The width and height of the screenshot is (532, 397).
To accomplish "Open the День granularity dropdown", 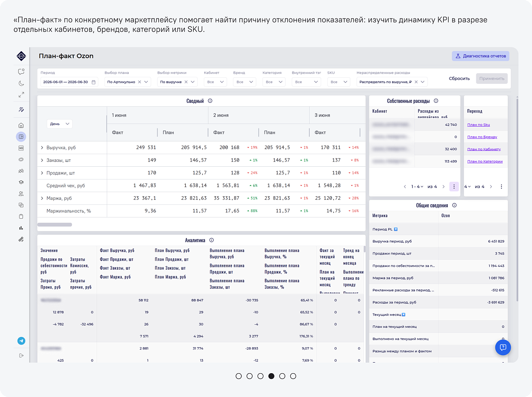I will pyautogui.click(x=60, y=124).
